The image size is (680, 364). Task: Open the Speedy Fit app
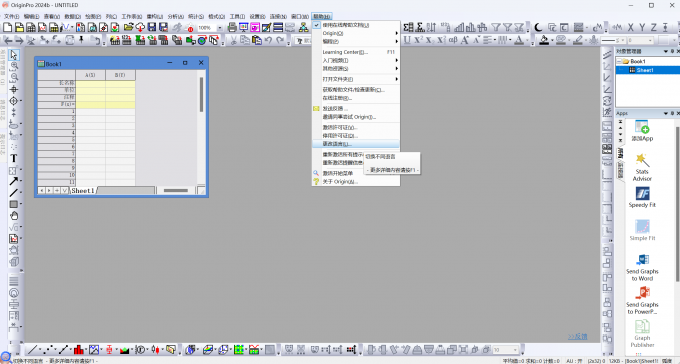pos(642,197)
